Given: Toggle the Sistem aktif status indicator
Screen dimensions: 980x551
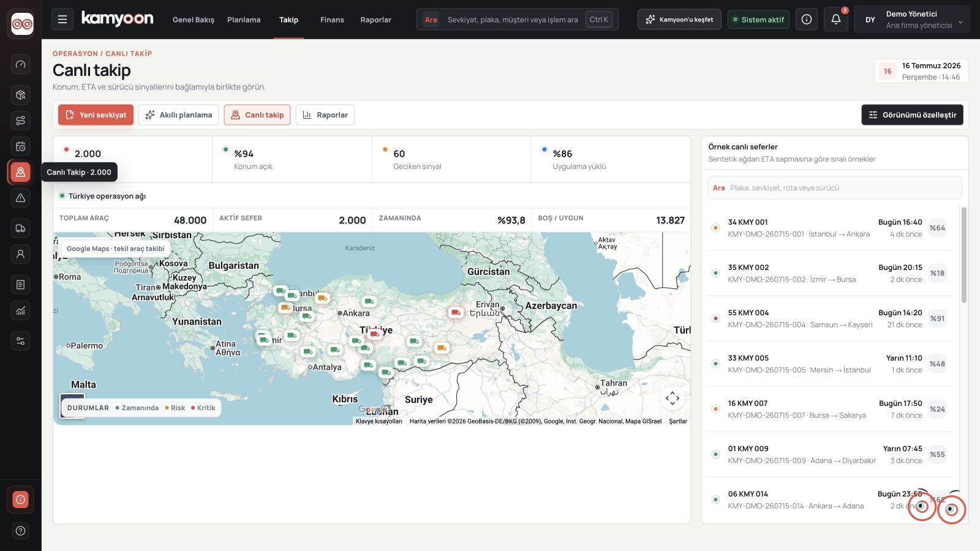Looking at the screenshot, I should pyautogui.click(x=758, y=20).
